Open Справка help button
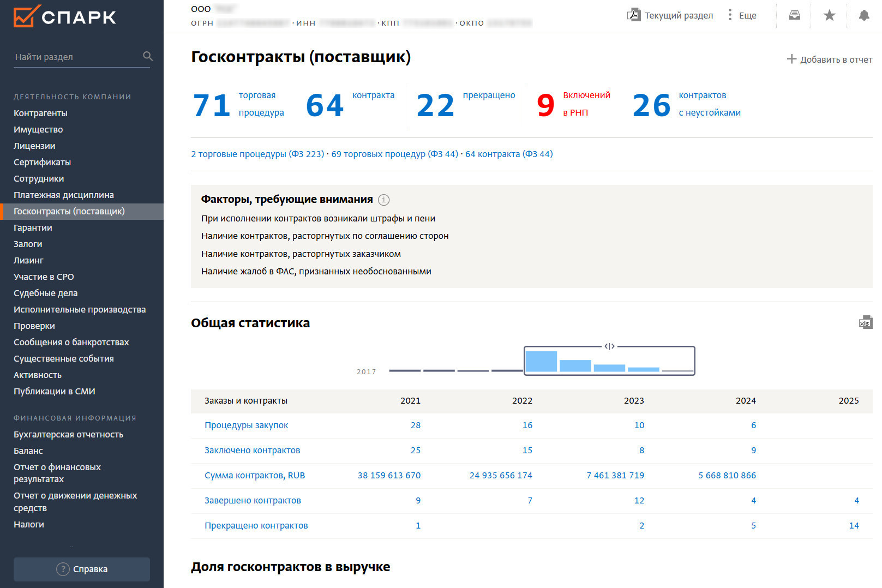 pyautogui.click(x=82, y=569)
